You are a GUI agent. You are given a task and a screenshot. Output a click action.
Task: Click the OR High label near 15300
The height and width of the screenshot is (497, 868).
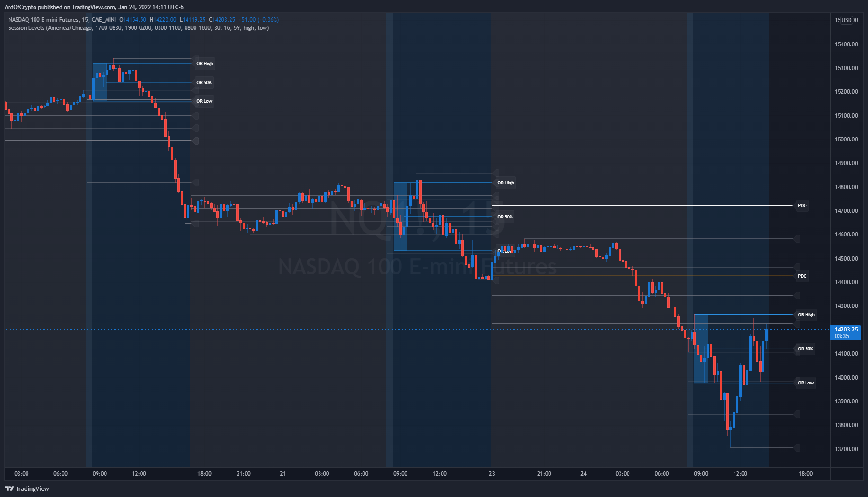(204, 64)
